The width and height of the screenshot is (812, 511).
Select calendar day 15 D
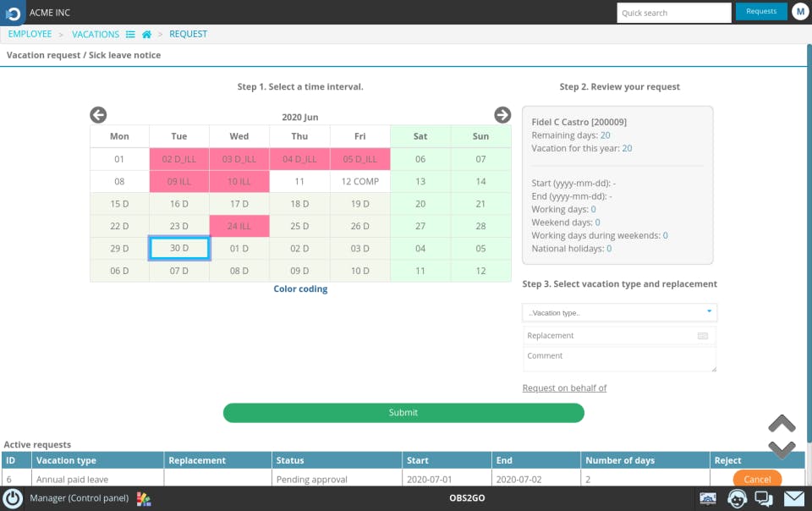click(119, 204)
